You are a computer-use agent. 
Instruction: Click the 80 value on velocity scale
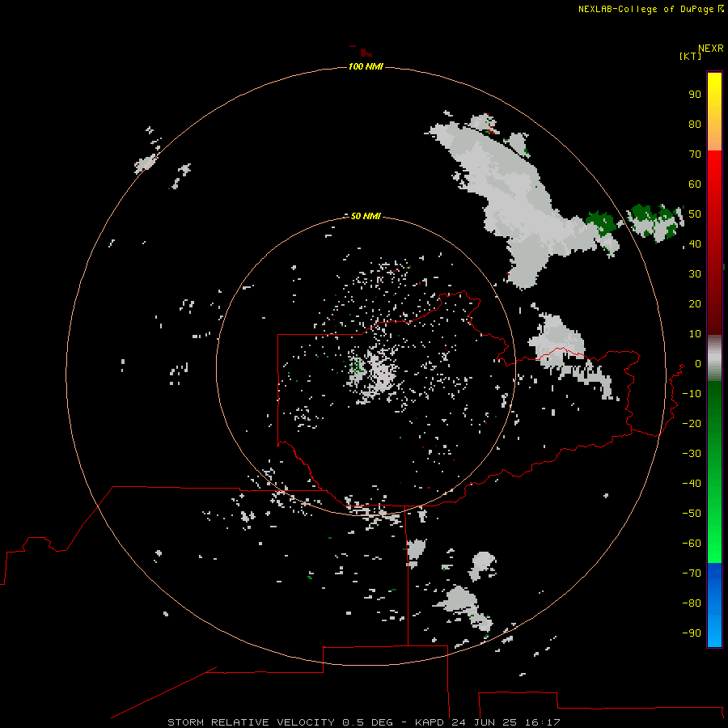(695, 125)
